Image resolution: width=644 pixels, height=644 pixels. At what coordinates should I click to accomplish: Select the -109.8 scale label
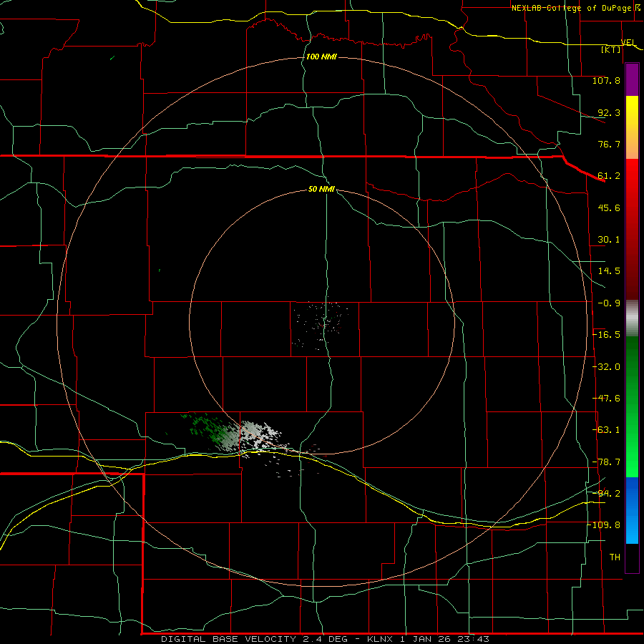pos(604,525)
